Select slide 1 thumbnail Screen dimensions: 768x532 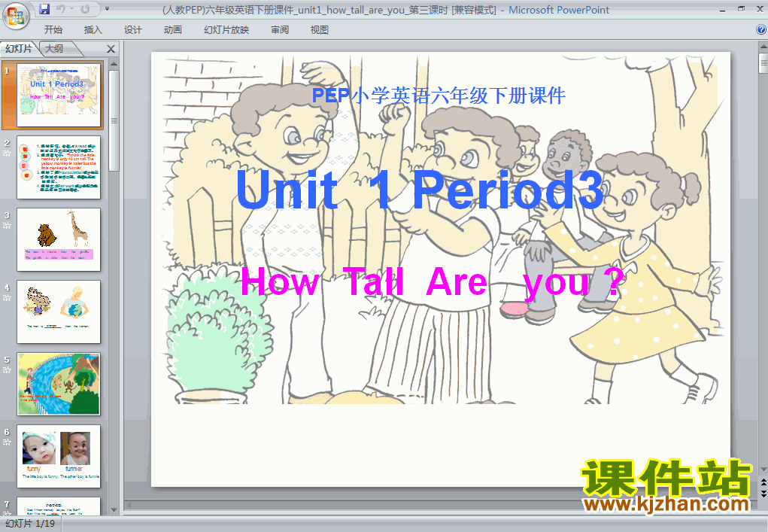[x=59, y=95]
